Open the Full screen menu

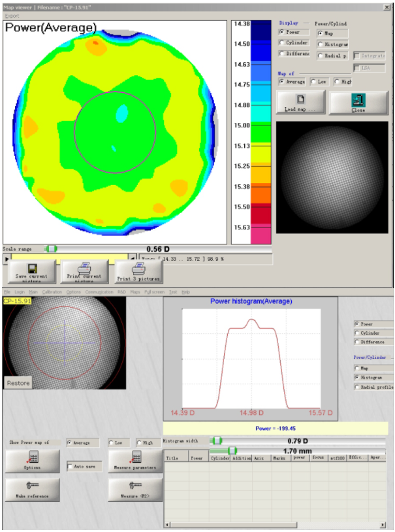(x=154, y=291)
